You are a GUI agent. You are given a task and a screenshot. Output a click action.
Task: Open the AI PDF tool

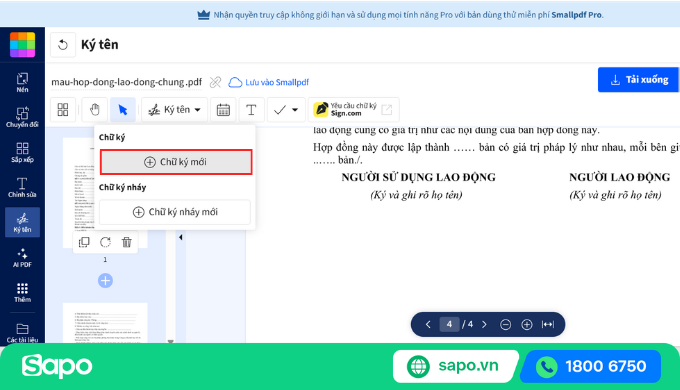(x=22, y=258)
